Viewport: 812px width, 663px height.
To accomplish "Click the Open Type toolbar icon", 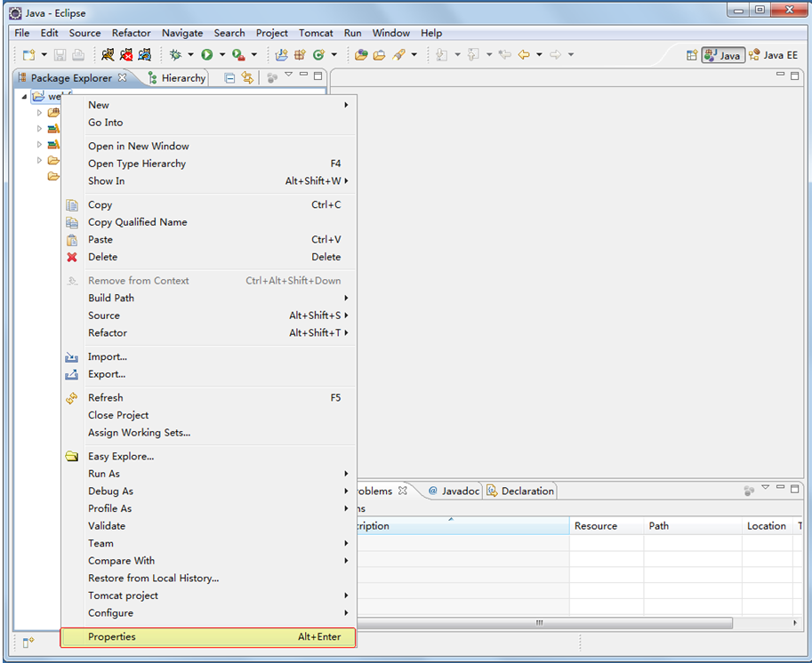I will [x=361, y=54].
